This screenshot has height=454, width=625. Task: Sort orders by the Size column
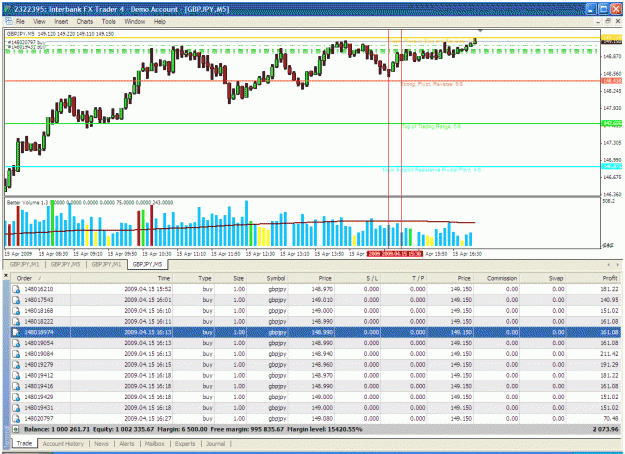[x=231, y=278]
